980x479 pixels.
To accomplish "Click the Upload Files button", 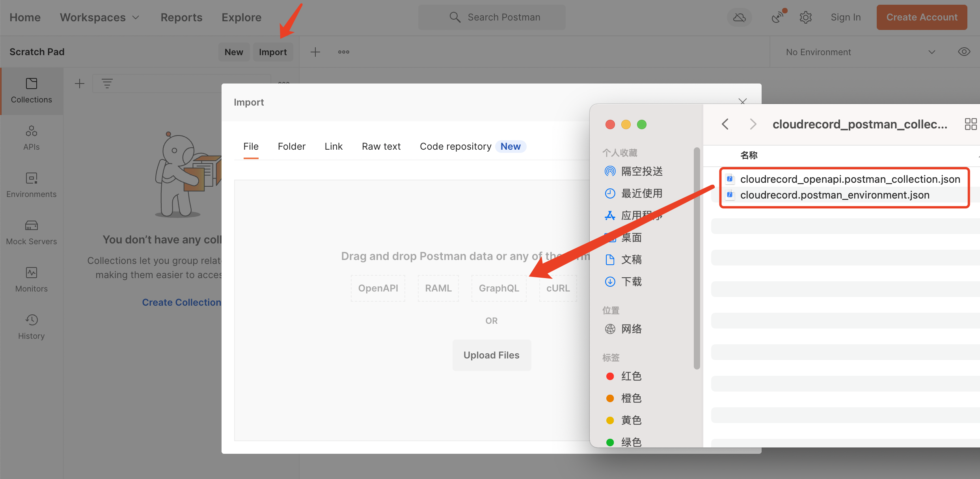I will pos(492,355).
